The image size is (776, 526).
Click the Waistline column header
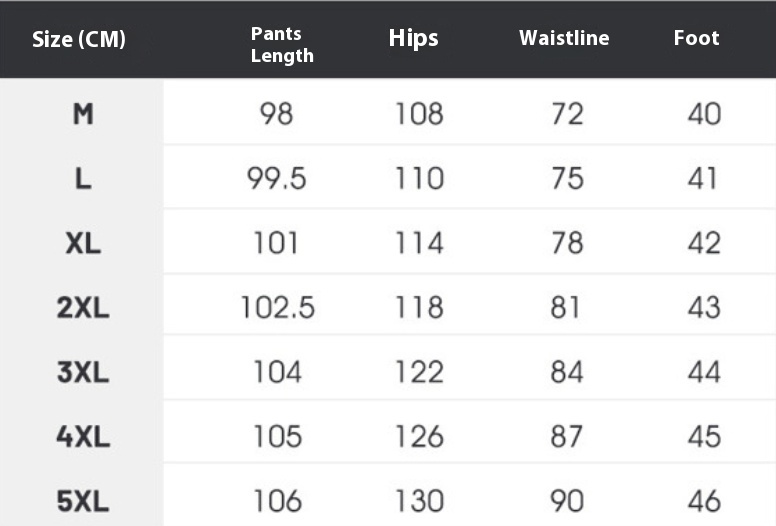[x=564, y=38]
